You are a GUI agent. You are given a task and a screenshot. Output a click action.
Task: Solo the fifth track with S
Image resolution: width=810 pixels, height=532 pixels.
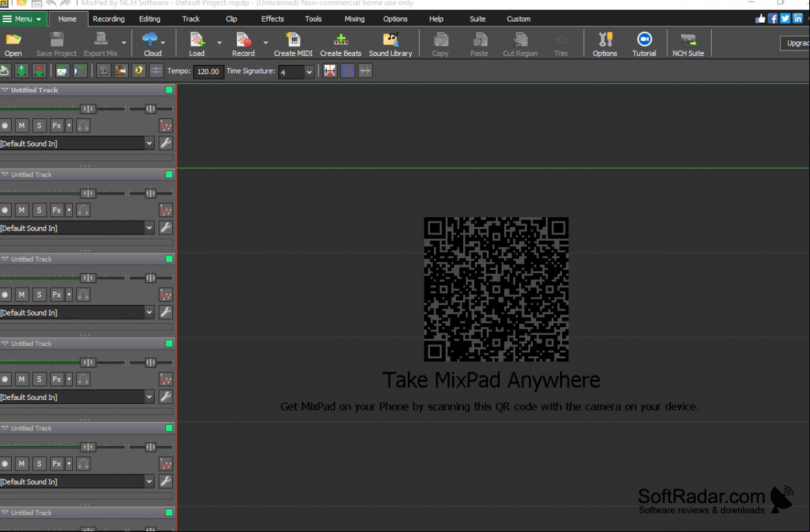tap(39, 464)
